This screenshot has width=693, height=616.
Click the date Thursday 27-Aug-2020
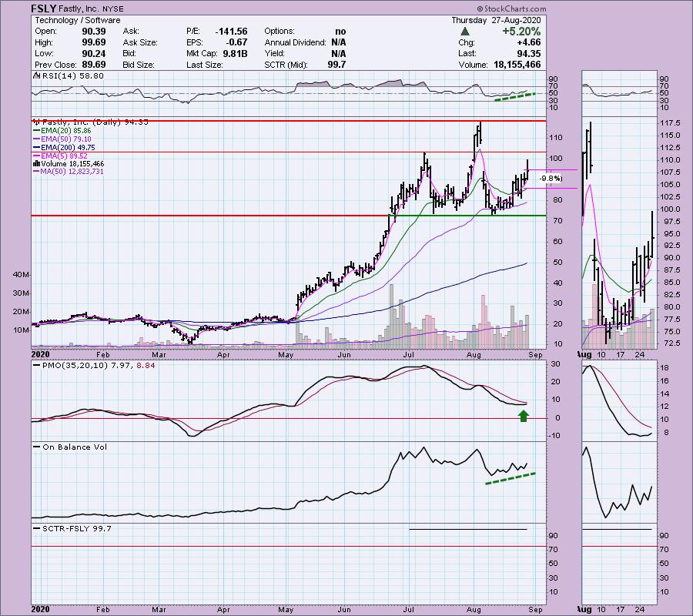[x=496, y=20]
